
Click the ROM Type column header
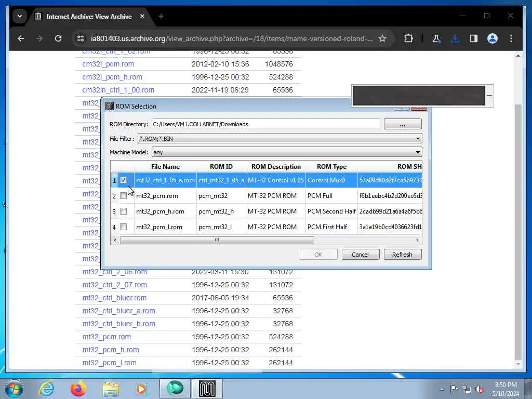click(x=331, y=167)
